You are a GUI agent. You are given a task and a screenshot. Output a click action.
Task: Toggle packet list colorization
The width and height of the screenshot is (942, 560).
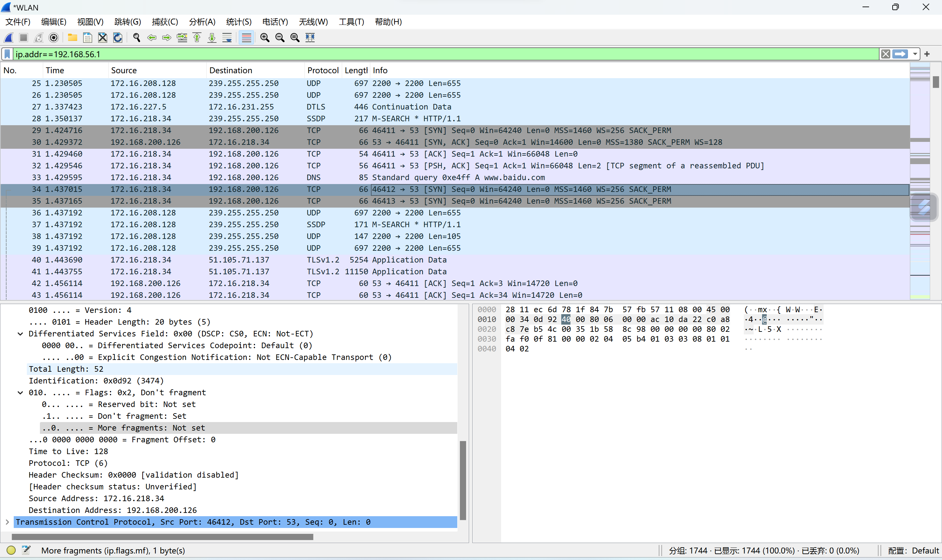246,37
